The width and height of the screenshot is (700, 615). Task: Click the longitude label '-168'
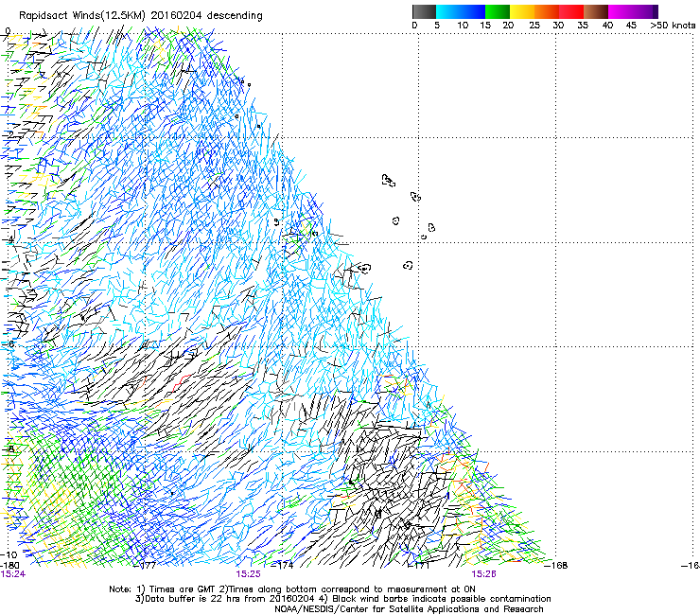coord(557,566)
